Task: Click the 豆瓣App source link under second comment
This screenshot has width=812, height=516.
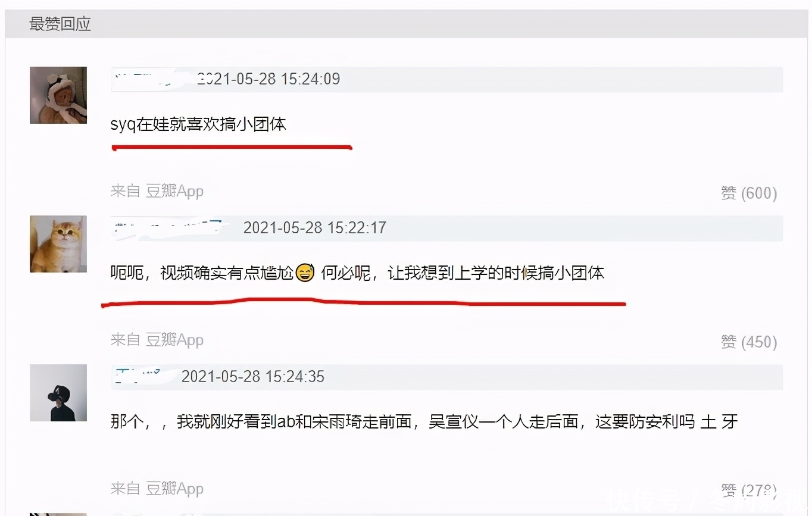Action: coord(174,340)
